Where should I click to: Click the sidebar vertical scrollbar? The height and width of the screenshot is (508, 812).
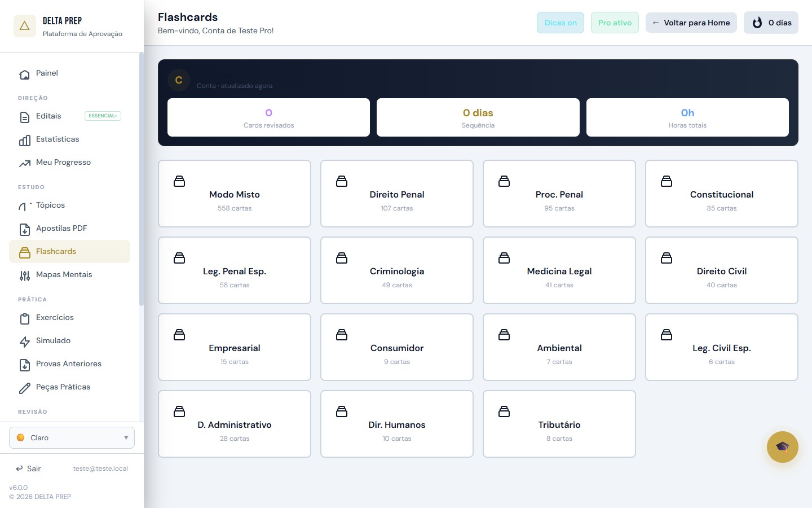141,181
